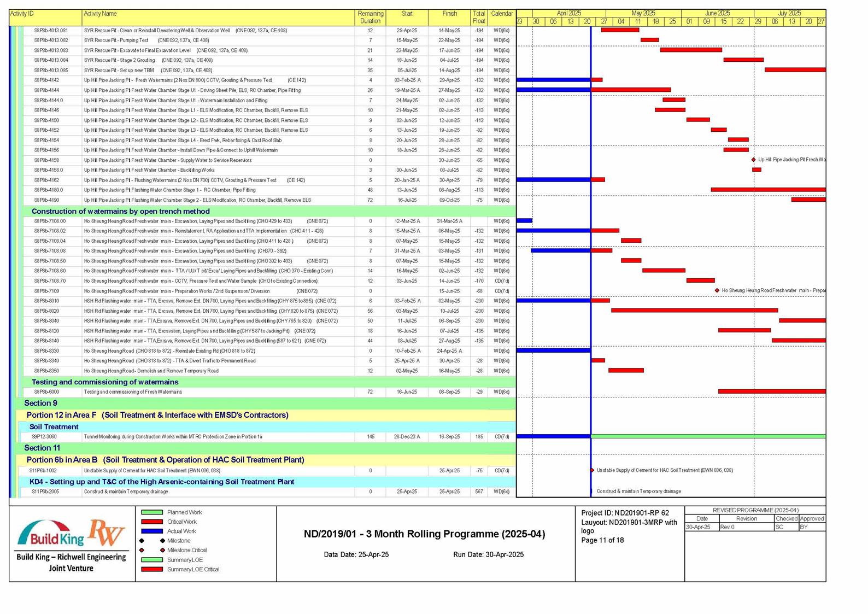Image resolution: width=868 pixels, height=614 pixels.
Task: Select the red Gantt bar for S8P8b-4013.084 Stage 2 Grouting
Action: [x=743, y=60]
